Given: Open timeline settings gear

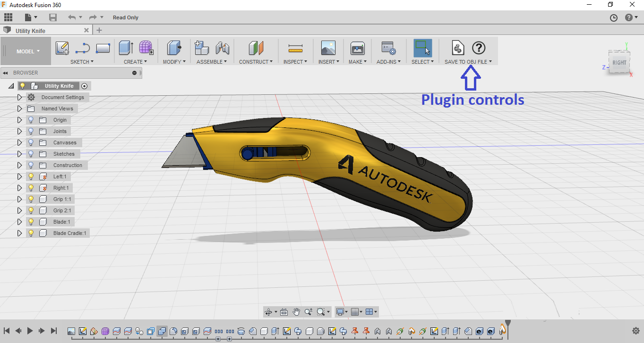Looking at the screenshot, I should point(635,331).
